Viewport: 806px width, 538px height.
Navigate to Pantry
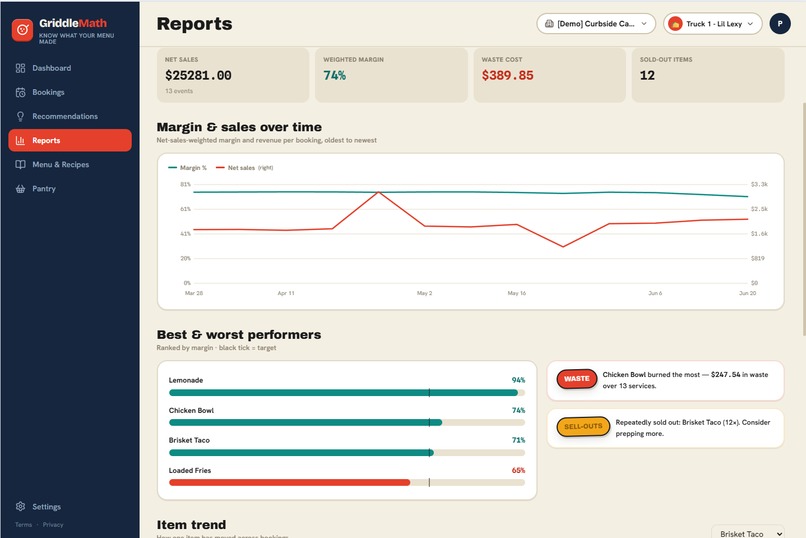70,189
